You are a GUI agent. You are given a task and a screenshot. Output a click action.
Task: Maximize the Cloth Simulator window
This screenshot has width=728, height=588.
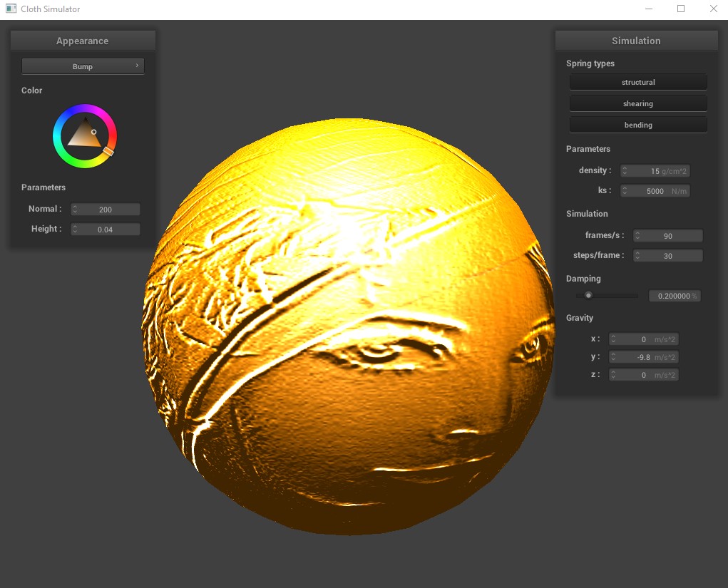[681, 9]
